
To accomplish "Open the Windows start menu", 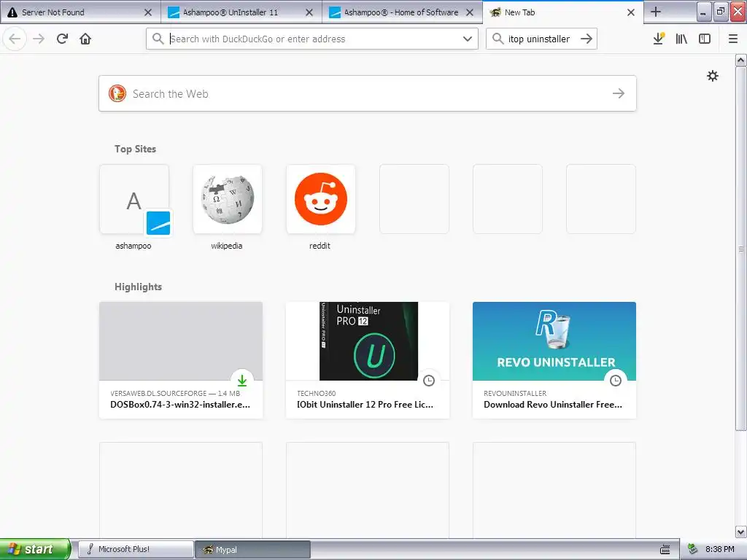I will (x=35, y=549).
